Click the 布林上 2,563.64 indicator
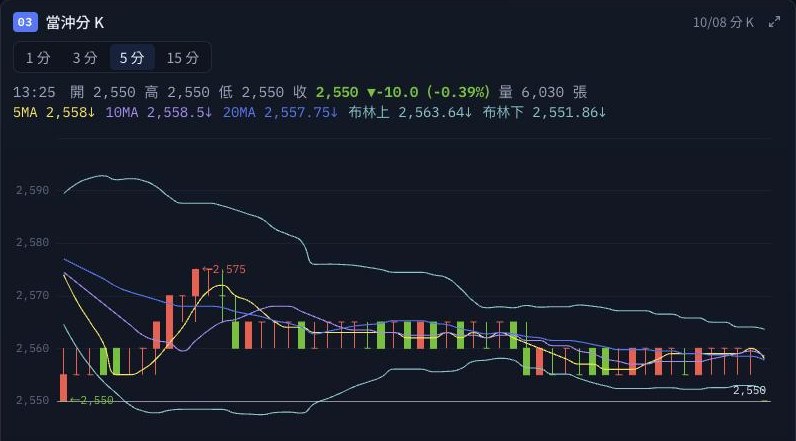 tap(410, 112)
